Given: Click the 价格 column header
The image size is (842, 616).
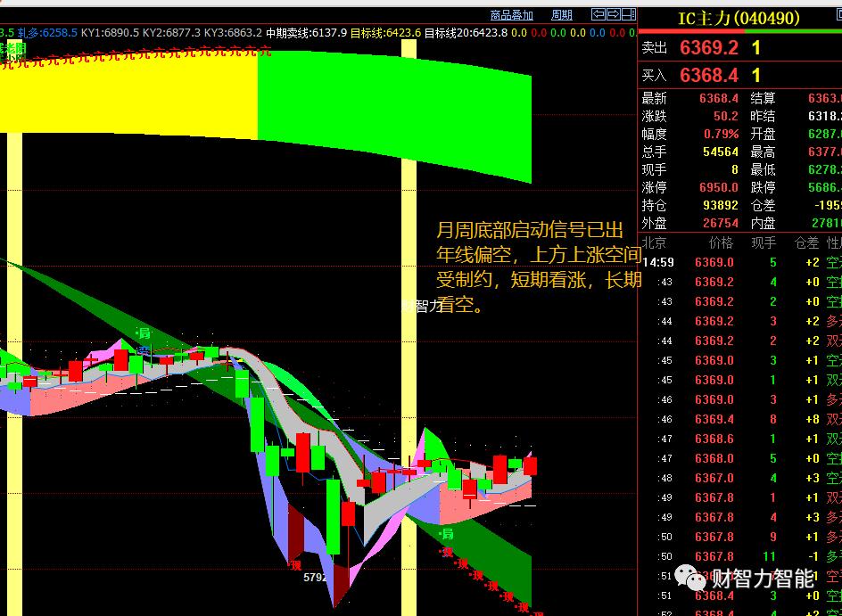Looking at the screenshot, I should [721, 243].
